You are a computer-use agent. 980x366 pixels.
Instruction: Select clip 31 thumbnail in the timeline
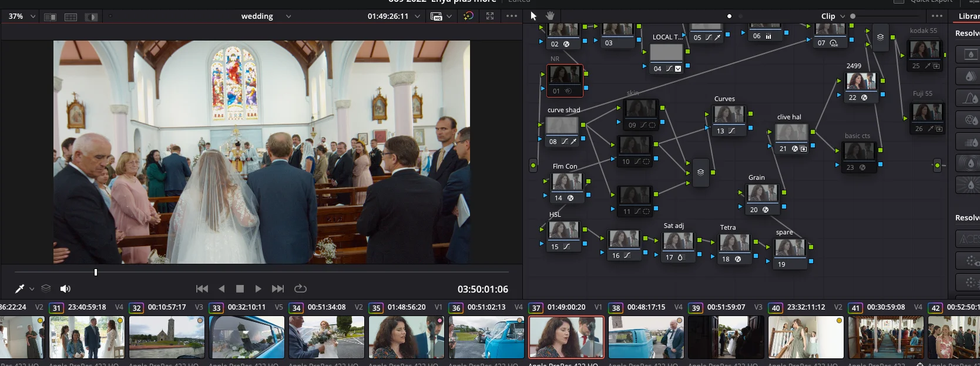point(87,337)
